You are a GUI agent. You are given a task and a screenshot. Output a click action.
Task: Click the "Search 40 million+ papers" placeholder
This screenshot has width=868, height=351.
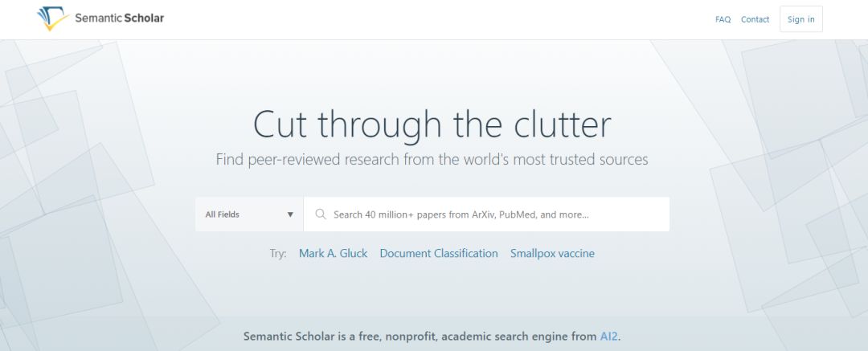pyautogui.click(x=461, y=214)
